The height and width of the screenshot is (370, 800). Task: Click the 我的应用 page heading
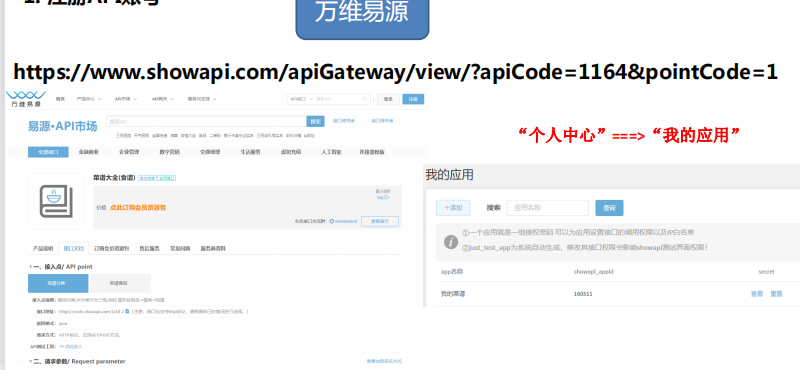(449, 175)
